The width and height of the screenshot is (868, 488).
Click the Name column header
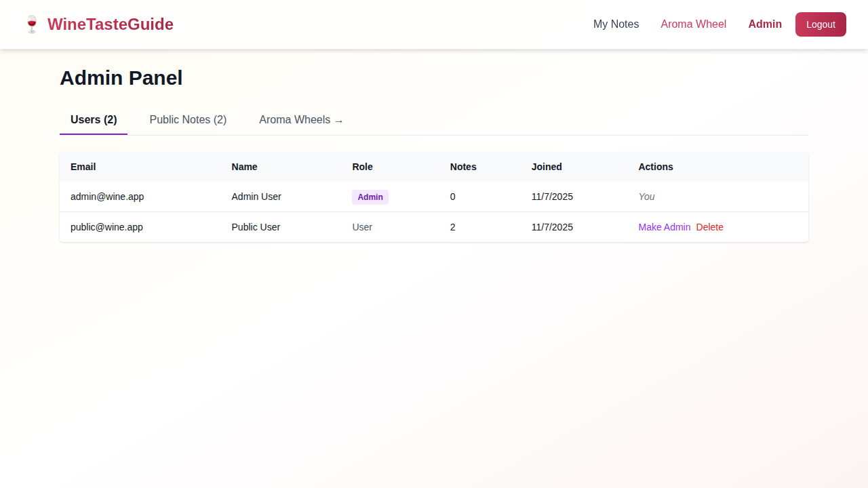click(x=244, y=167)
